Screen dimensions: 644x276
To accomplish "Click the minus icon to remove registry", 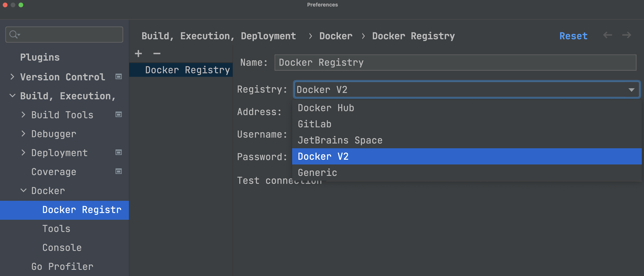I will 157,54.
